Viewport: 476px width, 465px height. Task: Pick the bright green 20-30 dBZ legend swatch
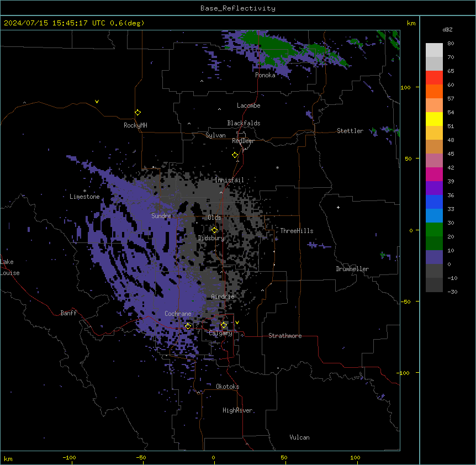point(434,230)
